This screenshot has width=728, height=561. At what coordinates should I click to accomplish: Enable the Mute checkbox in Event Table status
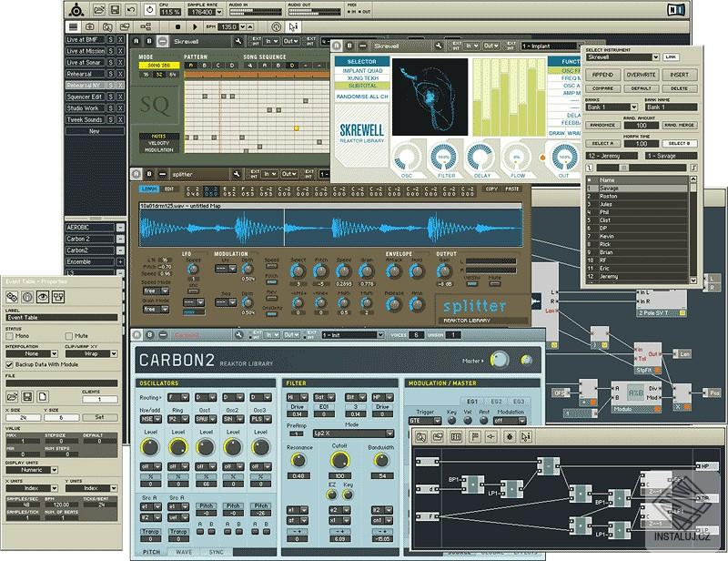(69, 335)
